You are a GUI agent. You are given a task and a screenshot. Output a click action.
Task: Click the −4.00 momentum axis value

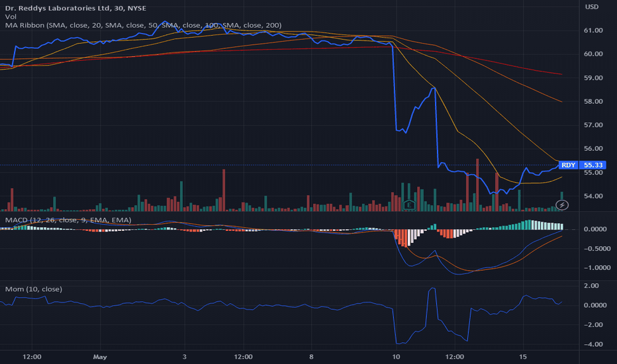point(593,344)
